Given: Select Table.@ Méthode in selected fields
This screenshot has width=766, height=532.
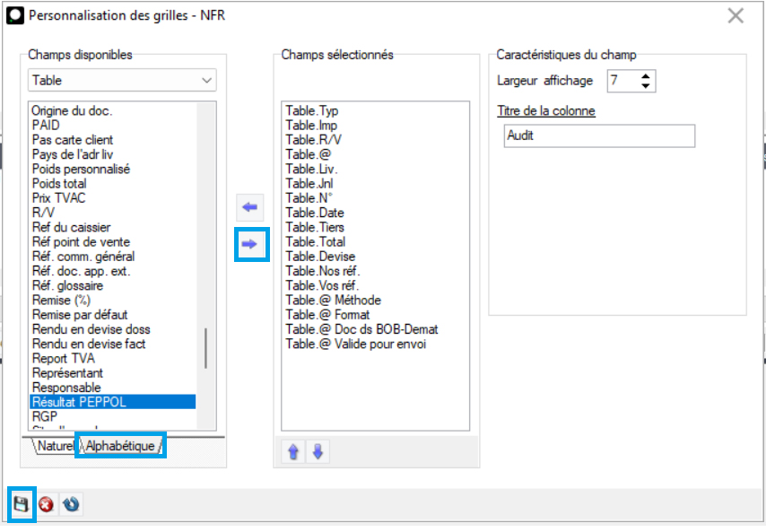Looking at the screenshot, I should pyautogui.click(x=333, y=300).
